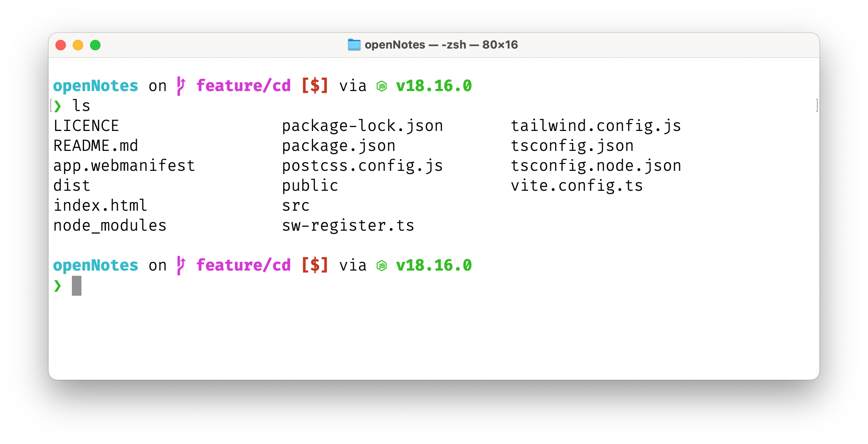This screenshot has height=444, width=868.
Task: Click the git branch symbol in lower prompt
Action: pyautogui.click(x=181, y=265)
